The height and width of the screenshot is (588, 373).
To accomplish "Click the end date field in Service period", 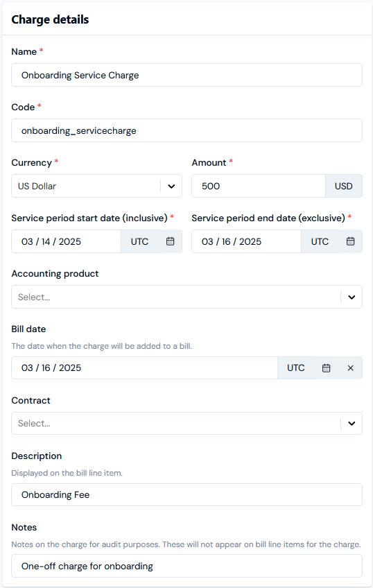I will coord(246,241).
